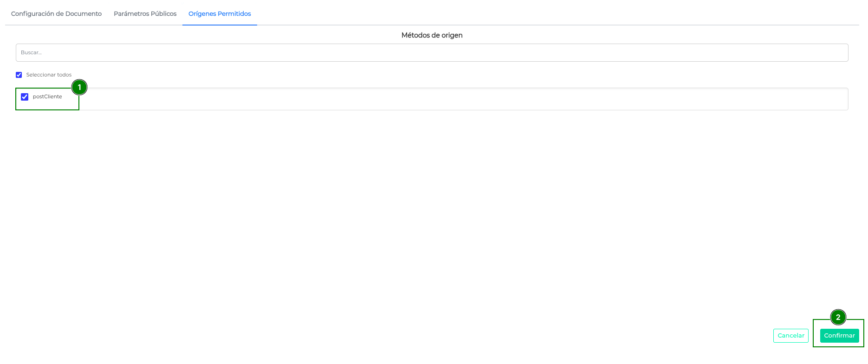Focus the Buscar search field
This screenshot has height=364, width=868.
[432, 52]
